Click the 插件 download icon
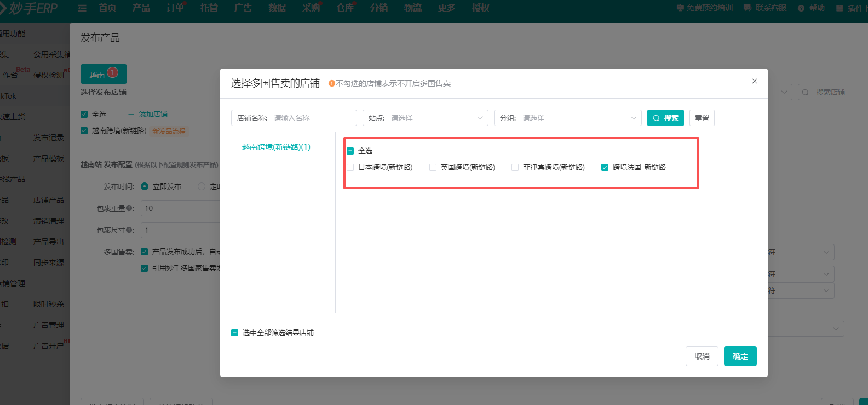Image resolution: width=868 pixels, height=405 pixels. (x=840, y=8)
